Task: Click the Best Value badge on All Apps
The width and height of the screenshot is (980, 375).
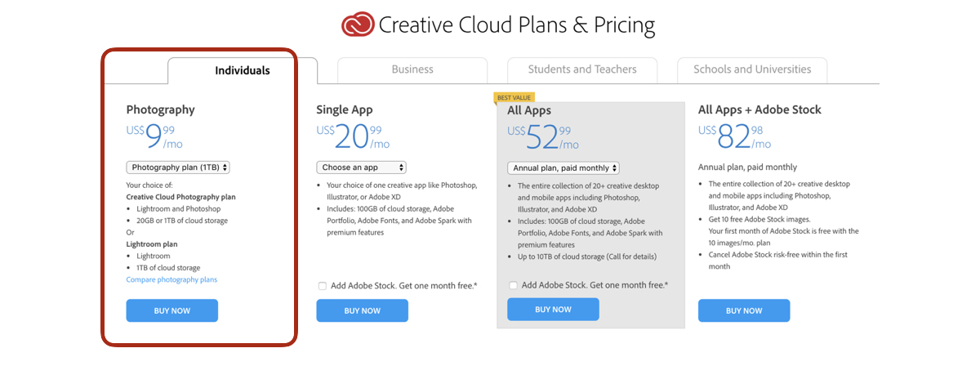Action: [x=514, y=98]
